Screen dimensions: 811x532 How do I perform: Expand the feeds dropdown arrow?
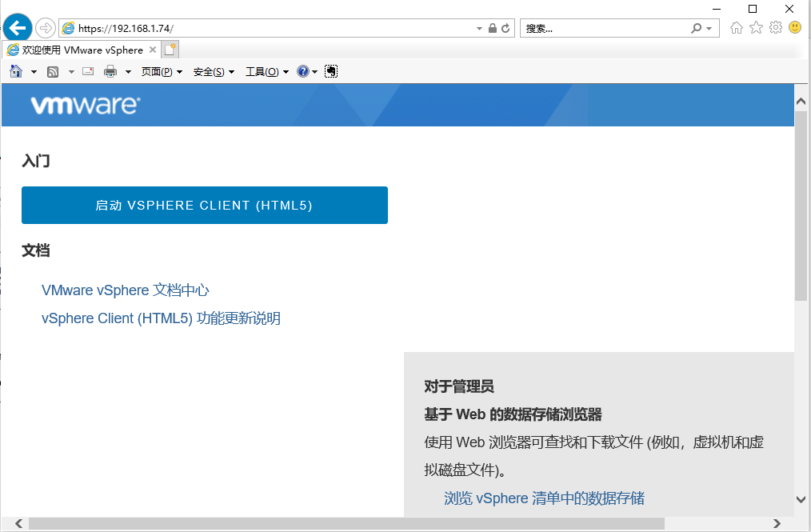[x=71, y=72]
